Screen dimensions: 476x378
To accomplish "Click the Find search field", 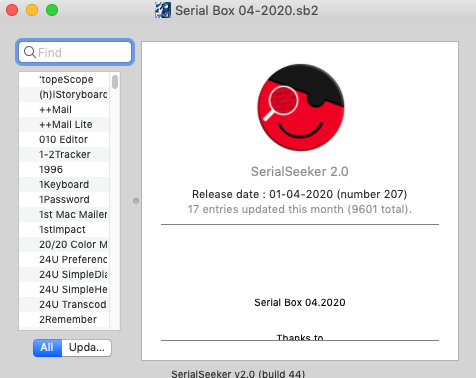I will click(75, 52).
